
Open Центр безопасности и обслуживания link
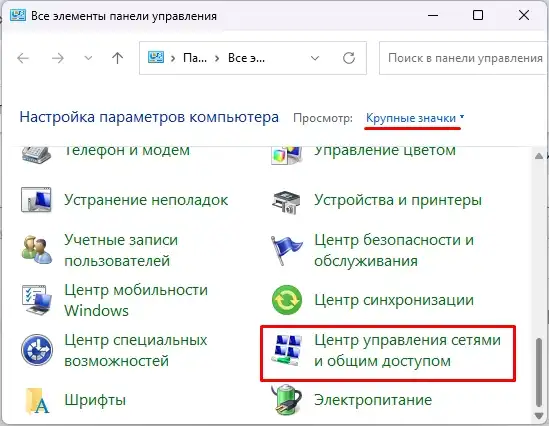(394, 250)
